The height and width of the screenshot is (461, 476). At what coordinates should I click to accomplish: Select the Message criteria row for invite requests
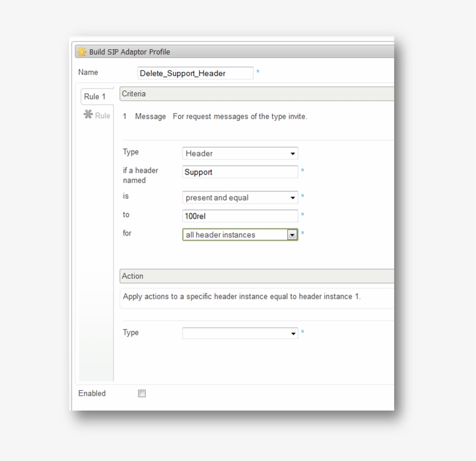point(221,117)
